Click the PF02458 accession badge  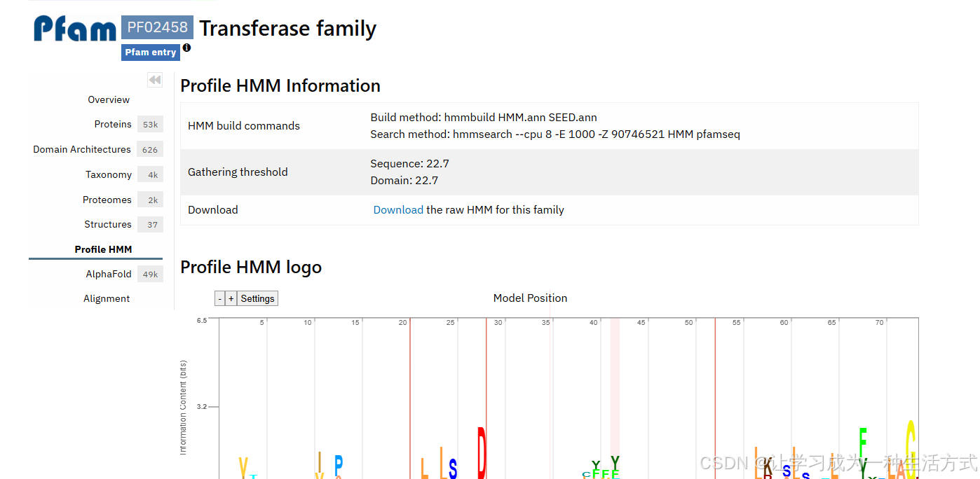(157, 27)
